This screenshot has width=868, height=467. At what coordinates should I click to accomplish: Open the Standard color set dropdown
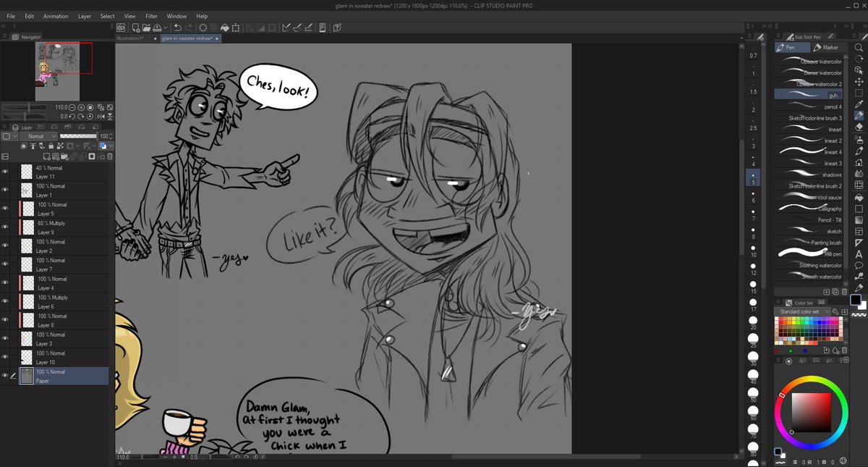coord(801,311)
